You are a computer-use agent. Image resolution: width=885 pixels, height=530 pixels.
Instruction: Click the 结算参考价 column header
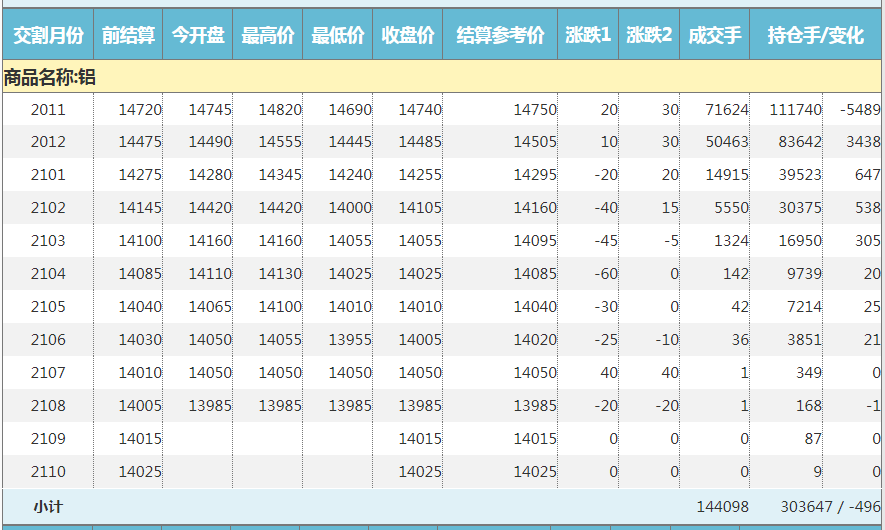point(500,36)
